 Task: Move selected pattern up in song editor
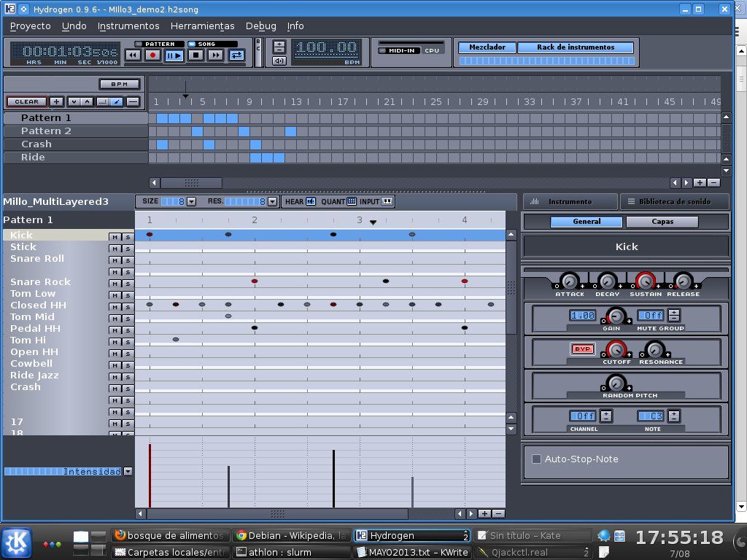pyautogui.click(x=86, y=101)
